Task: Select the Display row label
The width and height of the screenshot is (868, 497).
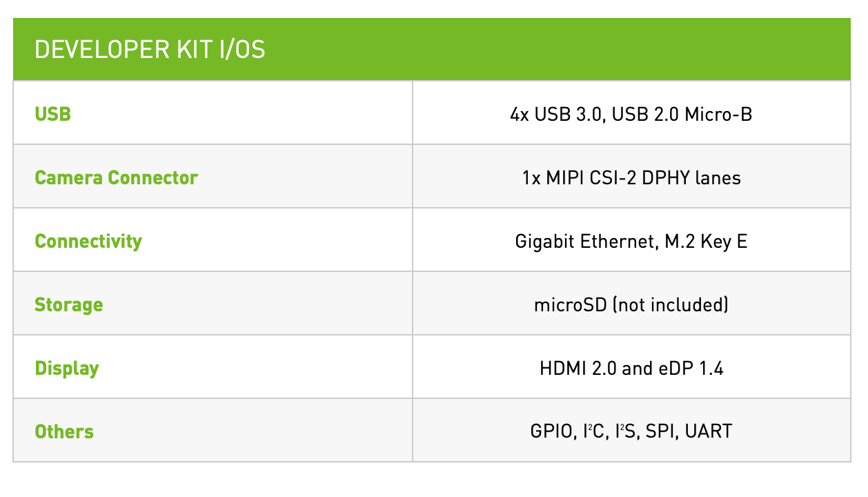Action: 67,368
